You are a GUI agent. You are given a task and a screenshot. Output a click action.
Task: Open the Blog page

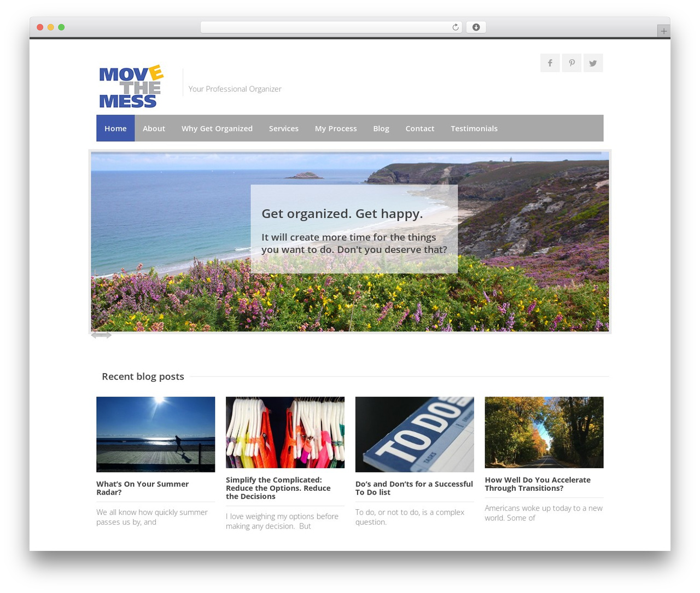tap(381, 129)
